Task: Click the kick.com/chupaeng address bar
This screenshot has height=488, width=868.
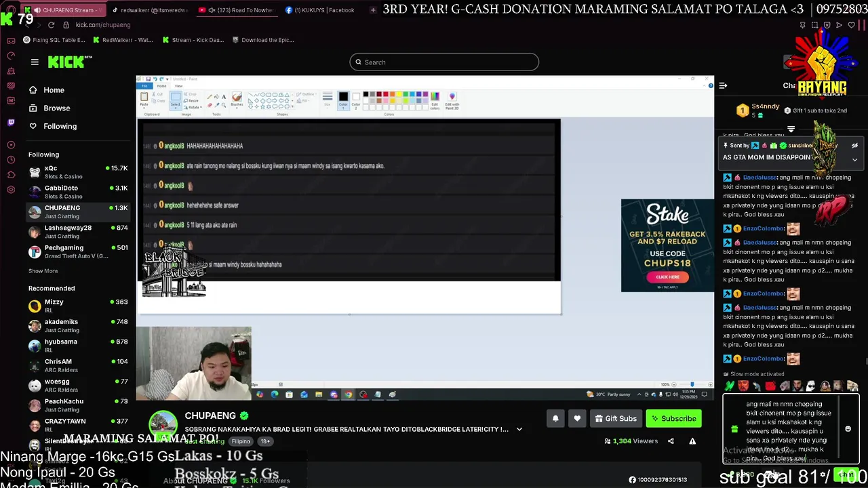Action: pos(102,25)
